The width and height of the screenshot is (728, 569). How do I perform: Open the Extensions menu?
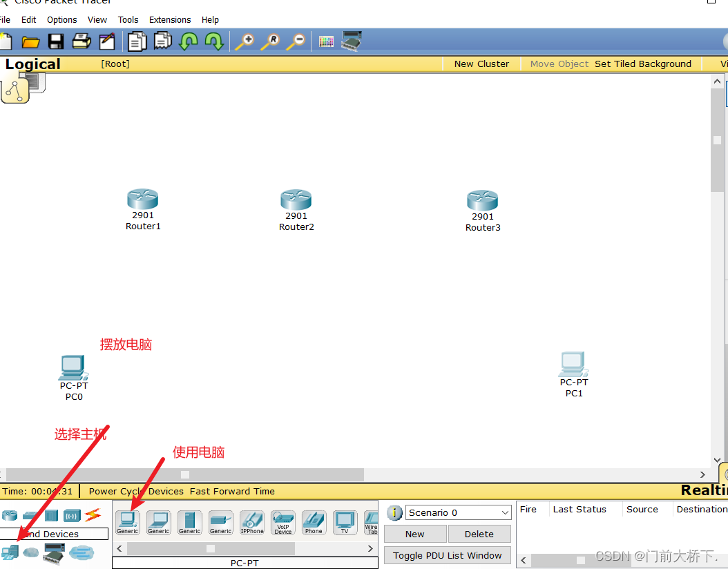point(170,20)
